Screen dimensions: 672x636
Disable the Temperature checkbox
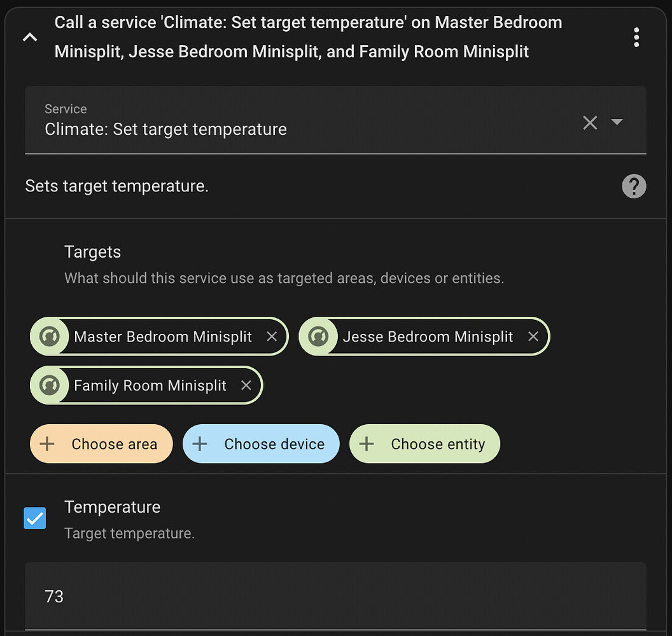(x=34, y=518)
